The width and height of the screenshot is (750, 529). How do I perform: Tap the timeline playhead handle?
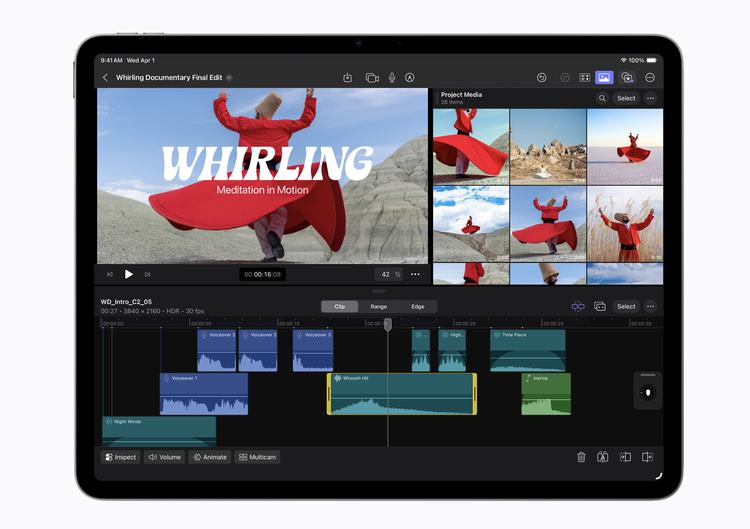click(388, 324)
